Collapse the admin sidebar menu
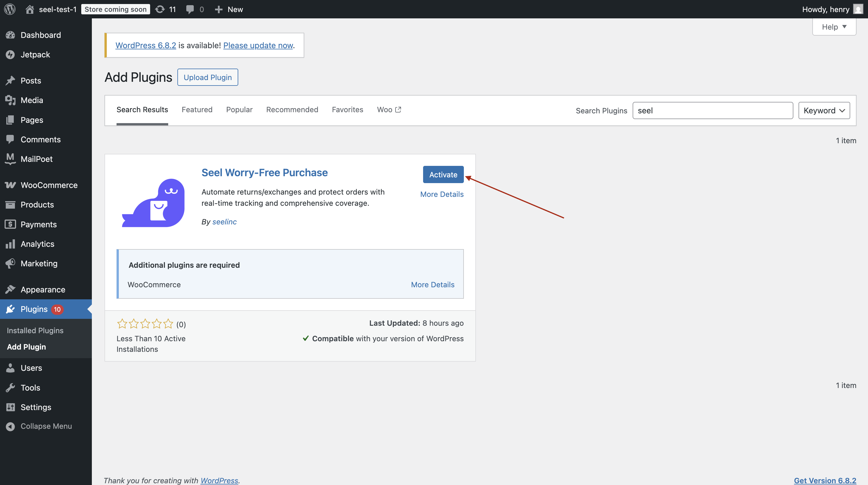The height and width of the screenshot is (485, 868). [46, 426]
